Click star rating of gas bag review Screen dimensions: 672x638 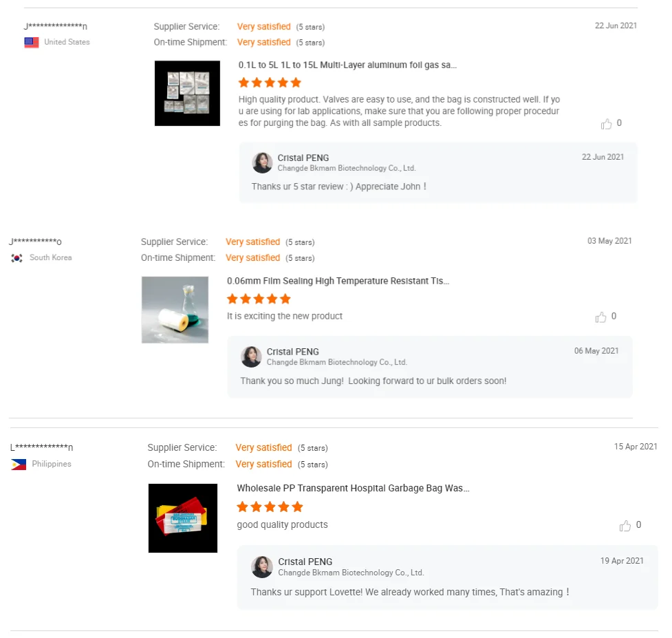[270, 83]
